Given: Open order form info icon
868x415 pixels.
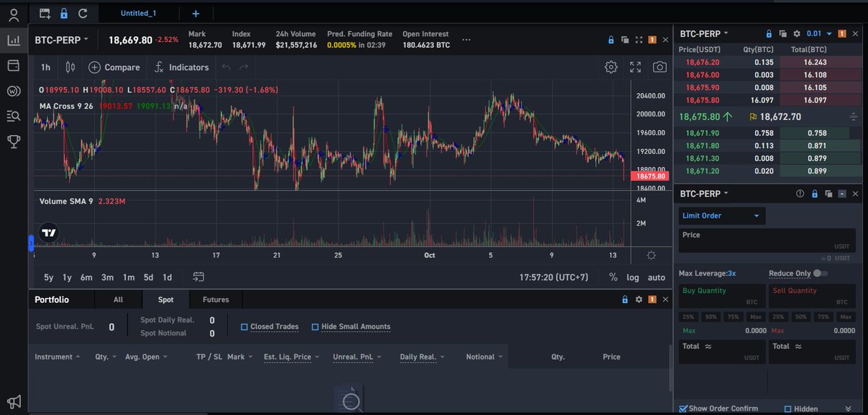Looking at the screenshot, I should (800, 194).
